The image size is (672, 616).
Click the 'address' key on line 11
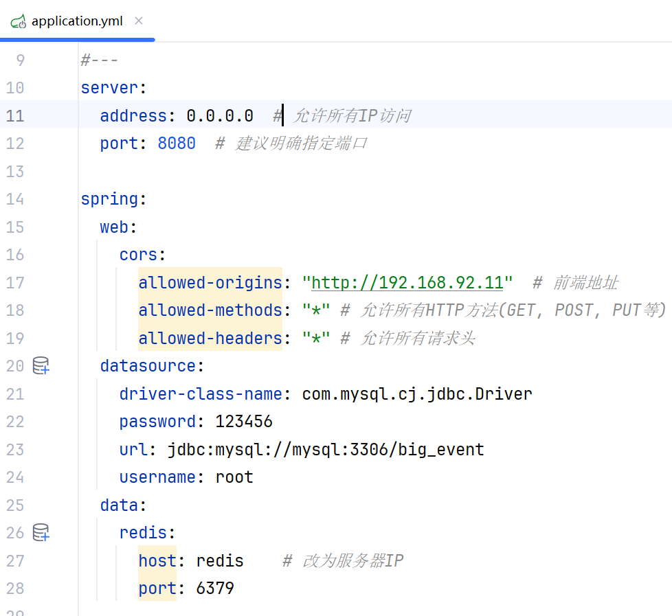coord(133,115)
